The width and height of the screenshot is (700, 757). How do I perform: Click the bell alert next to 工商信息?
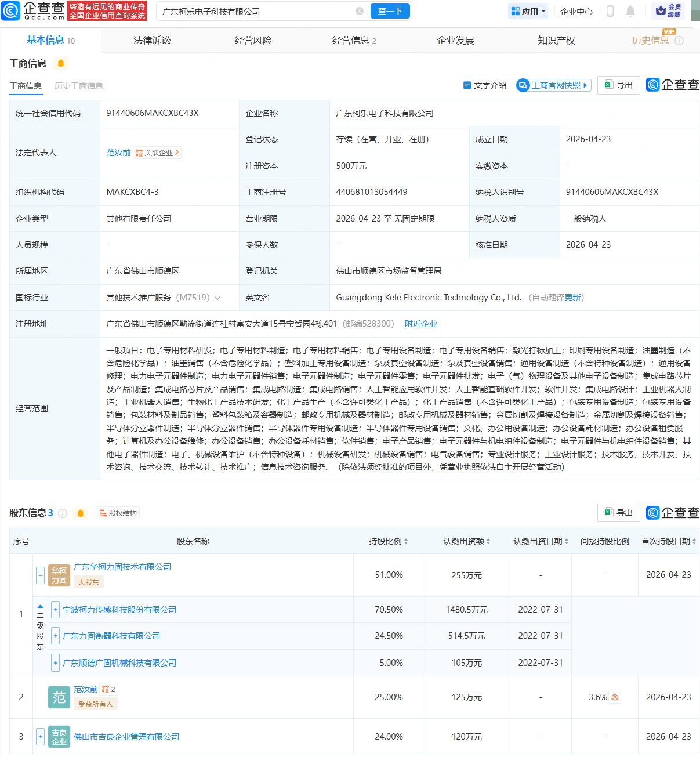click(x=61, y=63)
